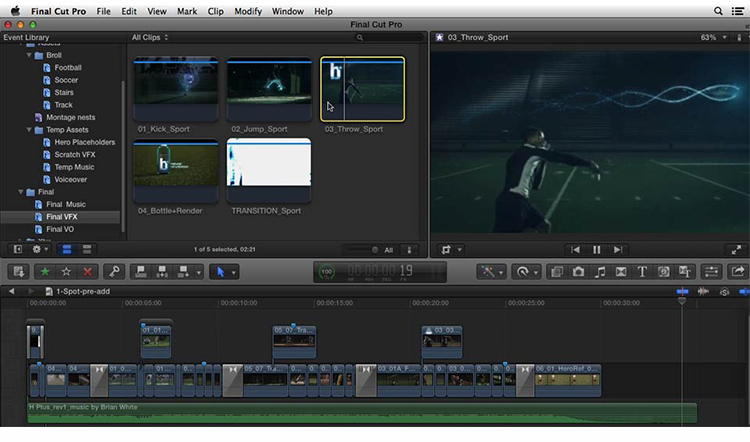Select the blue arrow Select tool
Viewport: 750px width, 442px height.
point(221,272)
